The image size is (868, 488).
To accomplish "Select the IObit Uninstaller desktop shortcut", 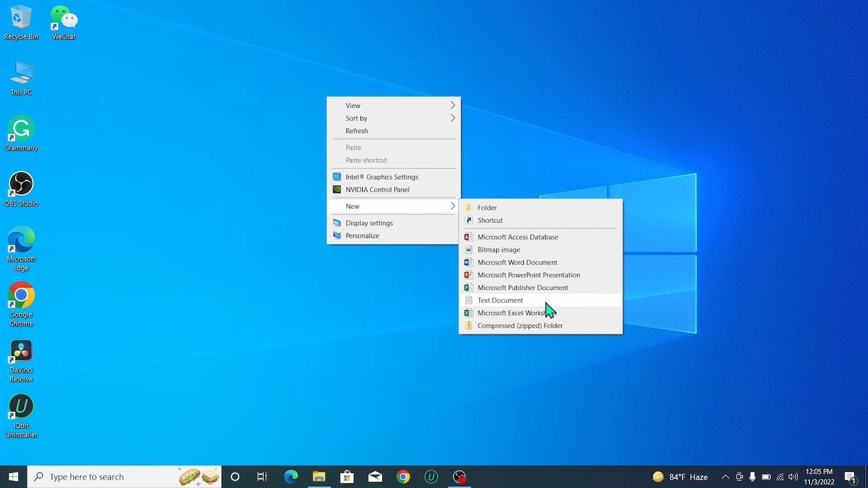I will (x=21, y=416).
